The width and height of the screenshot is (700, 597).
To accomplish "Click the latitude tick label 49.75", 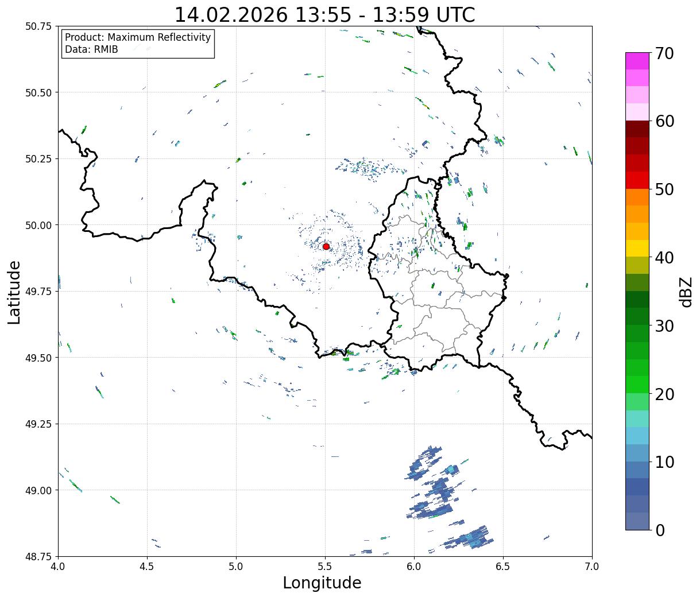I will pyautogui.click(x=38, y=292).
